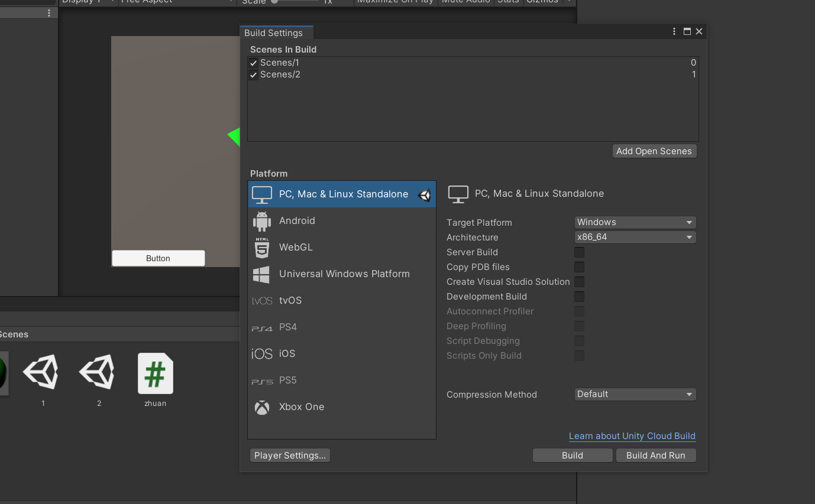The image size is (815, 504).
Task: Choose Universal Windows Platform in the list
Action: (342, 274)
